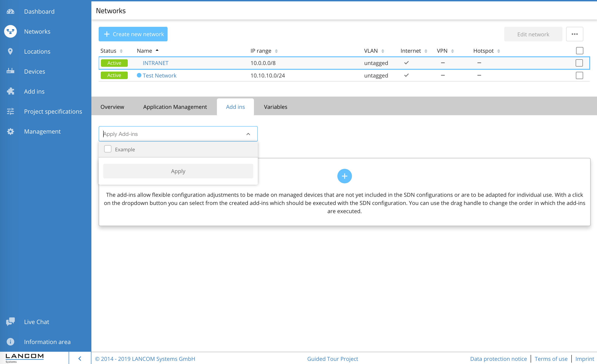This screenshot has width=597, height=364.
Task: Select the Test Network row checkbox
Action: (579, 76)
